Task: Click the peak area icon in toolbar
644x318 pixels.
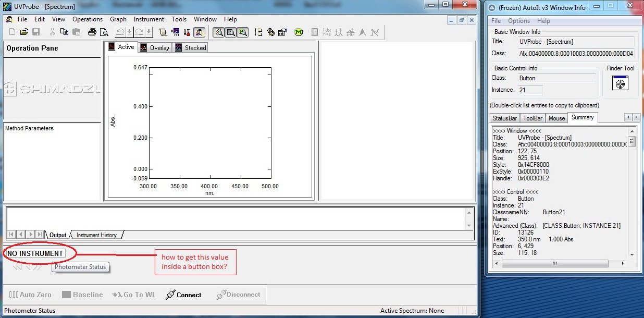Action: [x=351, y=32]
